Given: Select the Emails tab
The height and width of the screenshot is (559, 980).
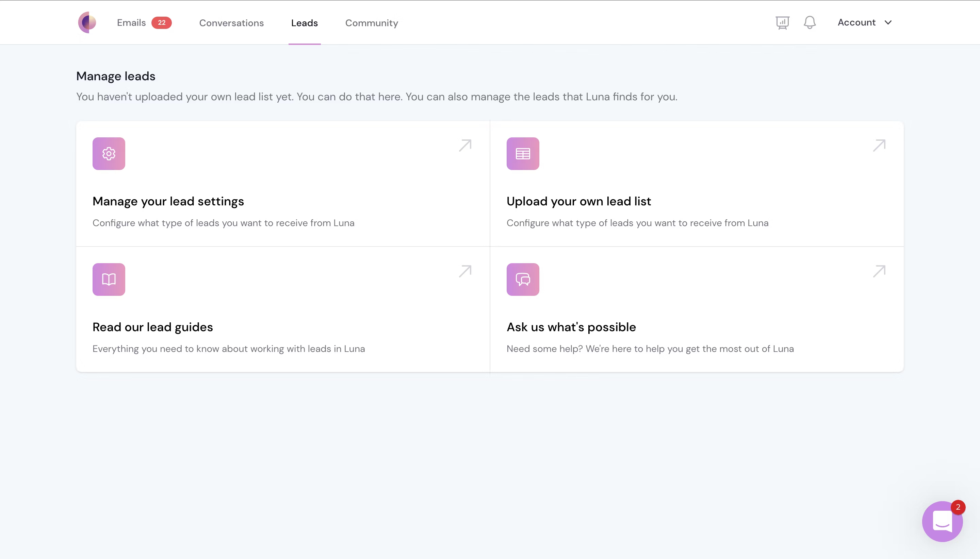Looking at the screenshot, I should tap(131, 23).
